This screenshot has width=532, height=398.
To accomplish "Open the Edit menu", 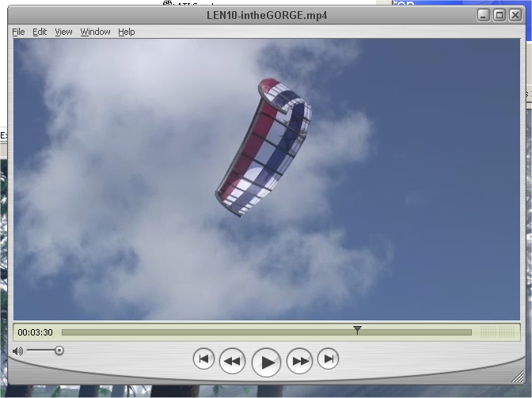I will (x=40, y=32).
